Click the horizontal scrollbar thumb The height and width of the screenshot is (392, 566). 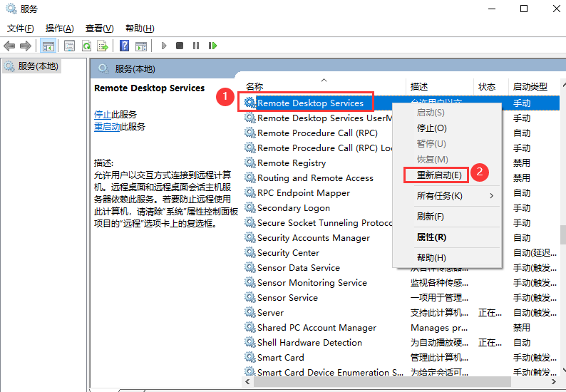(382, 381)
